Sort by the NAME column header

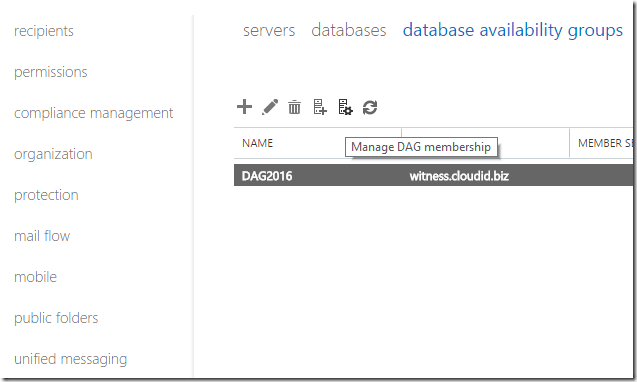click(258, 143)
